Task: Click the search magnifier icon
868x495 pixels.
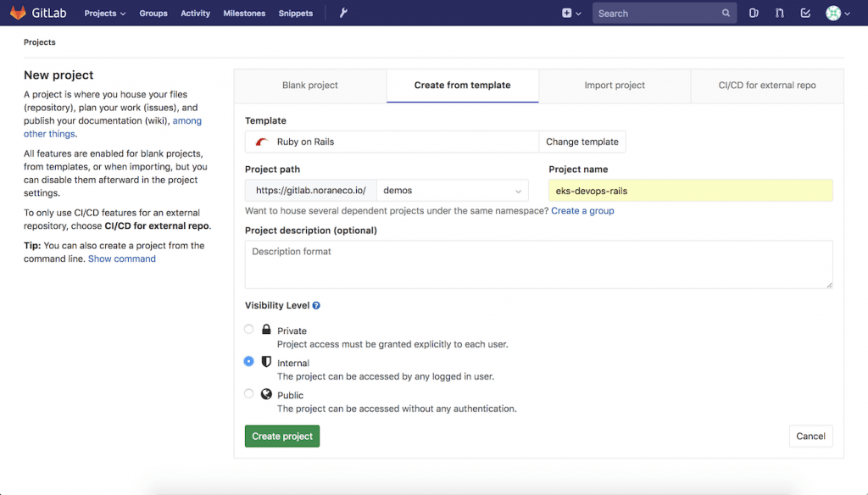Action: (726, 13)
